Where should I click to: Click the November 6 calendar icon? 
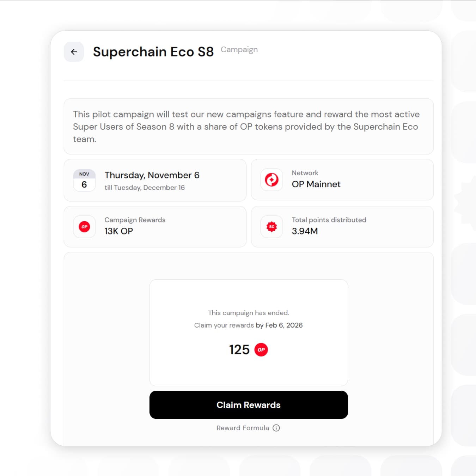[84, 180]
